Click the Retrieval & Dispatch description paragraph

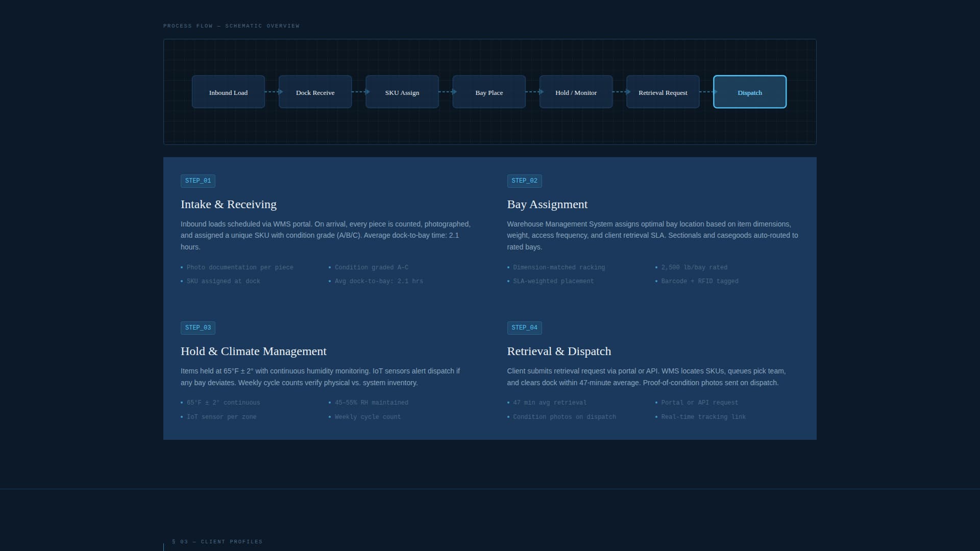[x=647, y=377]
